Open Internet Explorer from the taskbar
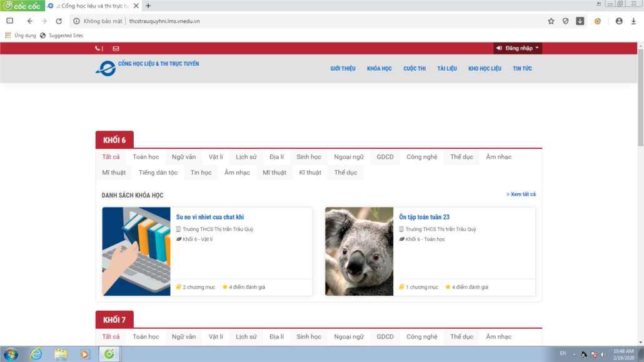This screenshot has width=644, height=362. pos(36,354)
